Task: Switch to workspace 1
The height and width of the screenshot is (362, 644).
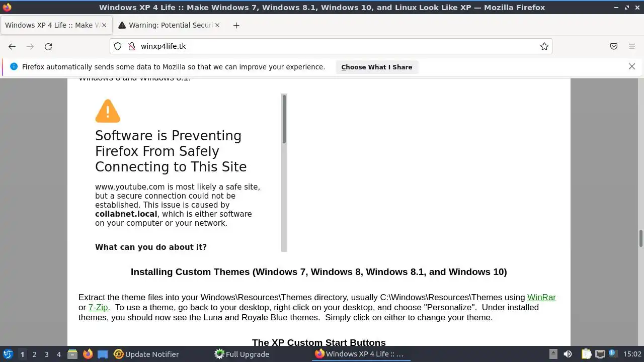Action: (22, 354)
